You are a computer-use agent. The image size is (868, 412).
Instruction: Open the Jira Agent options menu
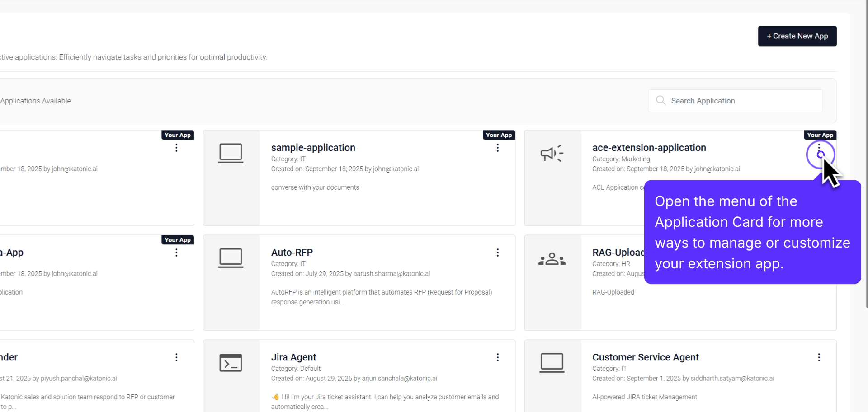pyautogui.click(x=497, y=357)
